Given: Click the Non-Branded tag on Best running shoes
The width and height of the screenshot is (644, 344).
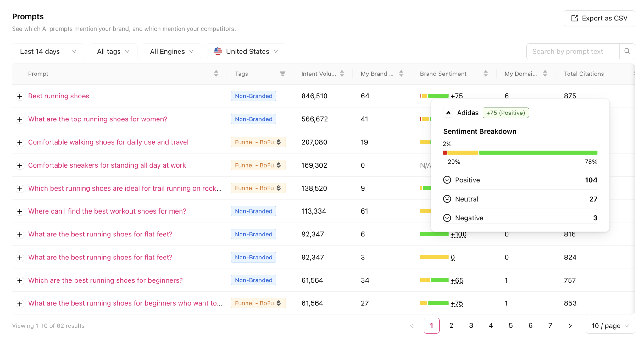Looking at the screenshot, I should 253,96.
